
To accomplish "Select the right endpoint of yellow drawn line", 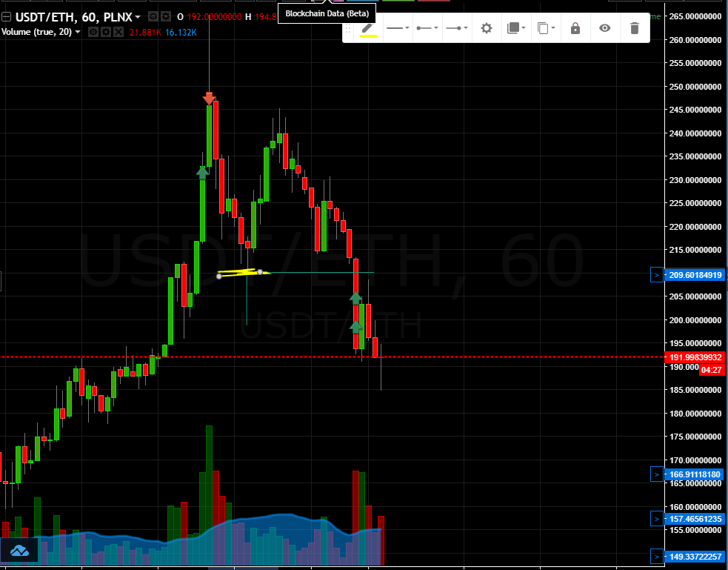I will 260,272.
